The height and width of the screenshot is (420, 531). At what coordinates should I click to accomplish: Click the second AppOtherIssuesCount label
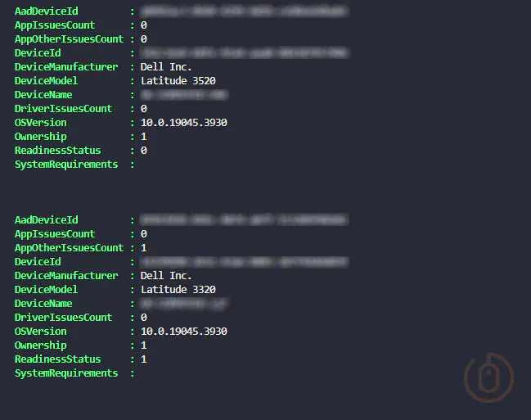coord(69,248)
